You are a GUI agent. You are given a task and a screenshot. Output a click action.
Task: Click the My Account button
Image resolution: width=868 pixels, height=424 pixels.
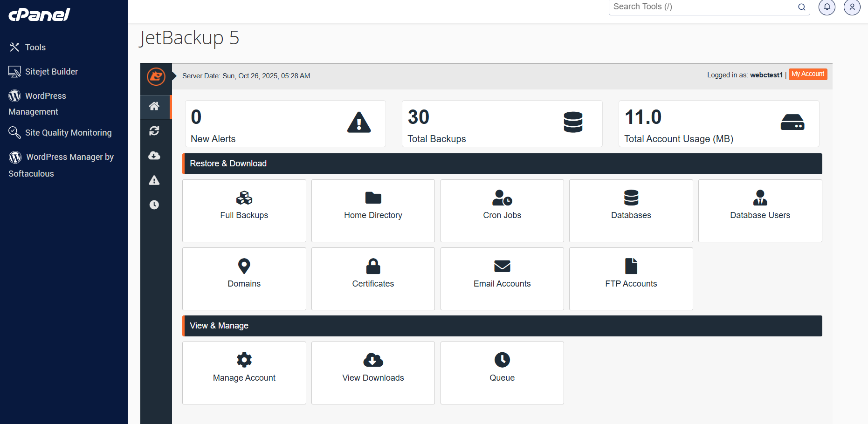[808, 74]
